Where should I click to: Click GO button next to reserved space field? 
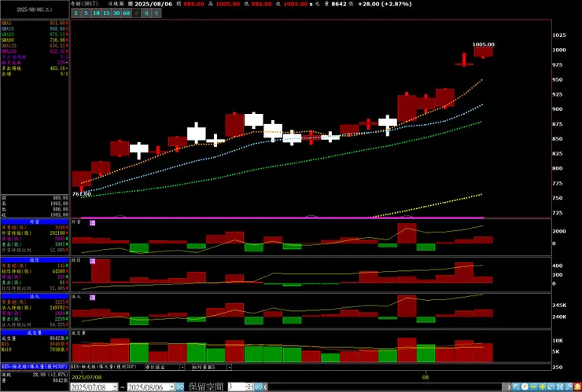click(258, 387)
